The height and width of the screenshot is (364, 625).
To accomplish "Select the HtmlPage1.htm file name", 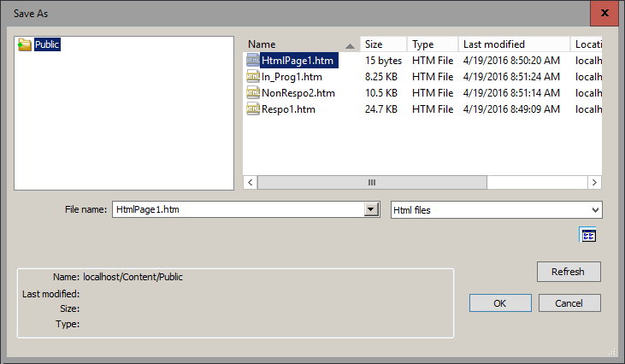I will tap(298, 61).
